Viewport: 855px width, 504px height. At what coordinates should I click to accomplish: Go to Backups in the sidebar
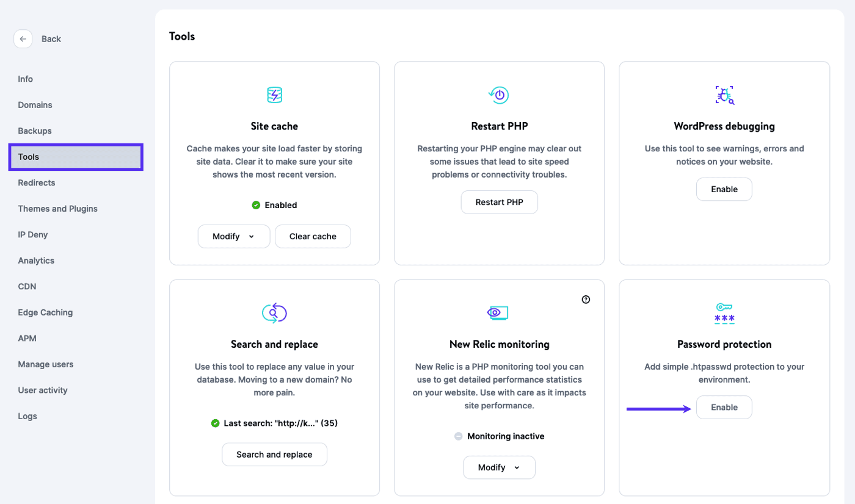tap(35, 131)
